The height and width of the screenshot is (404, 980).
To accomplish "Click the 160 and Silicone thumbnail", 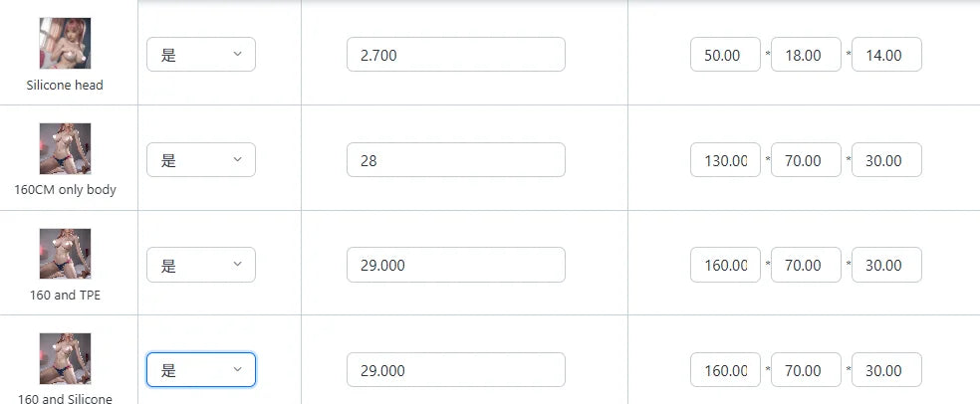I will [65, 358].
